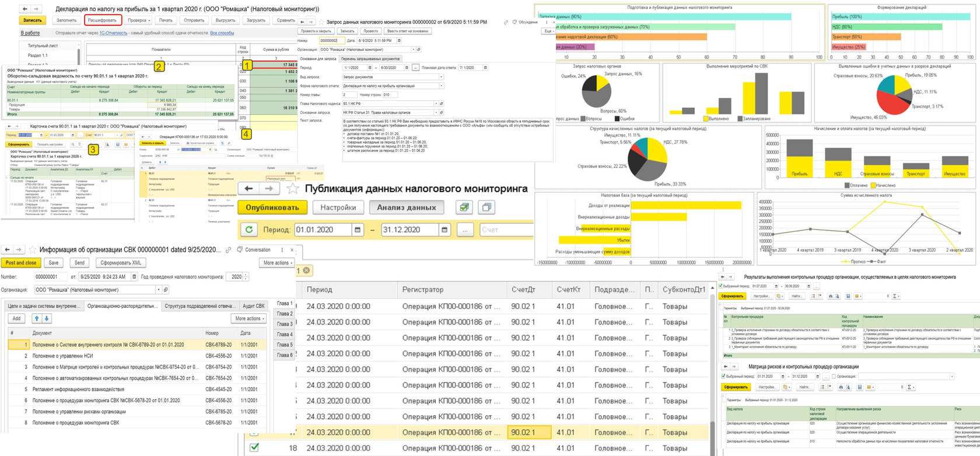
Task: Click the Опубликовать button
Action: (272, 207)
